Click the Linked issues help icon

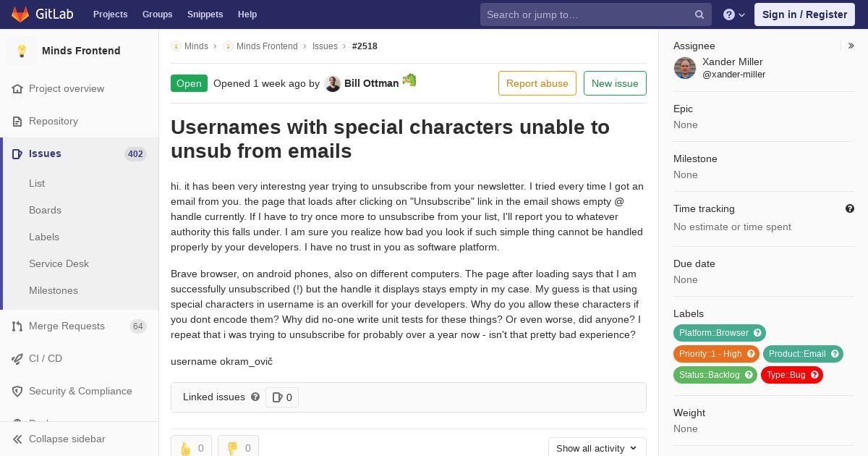255,397
